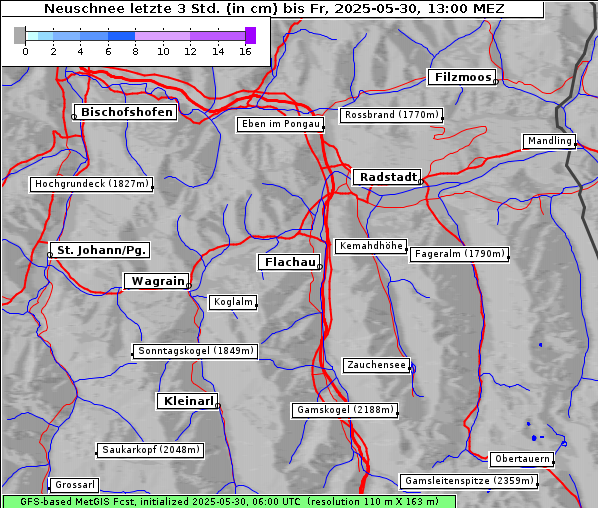Select the Radstadt town label
This screenshot has height=508, width=598.
387,177
